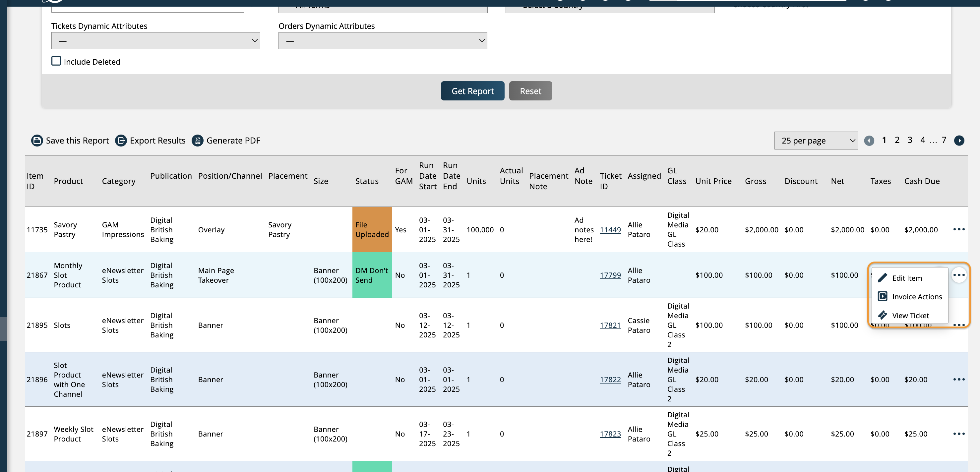Click Savory Pastry product cell
This screenshot has width=980, height=472.
click(x=65, y=229)
